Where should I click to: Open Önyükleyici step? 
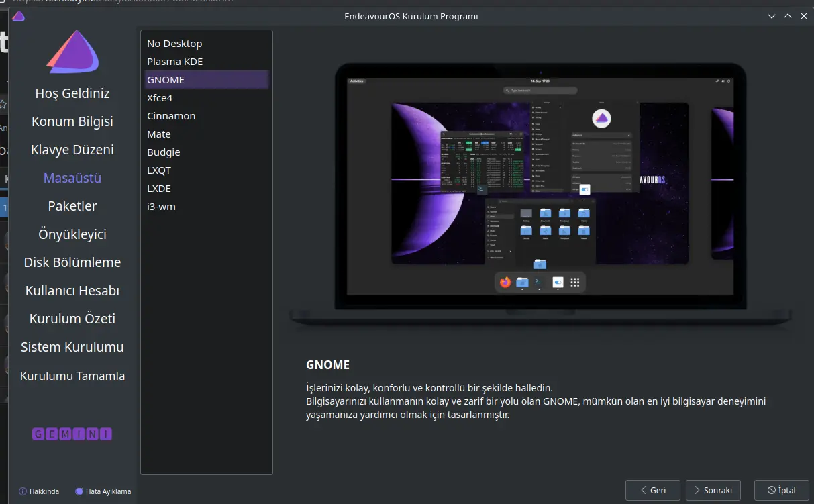click(72, 234)
